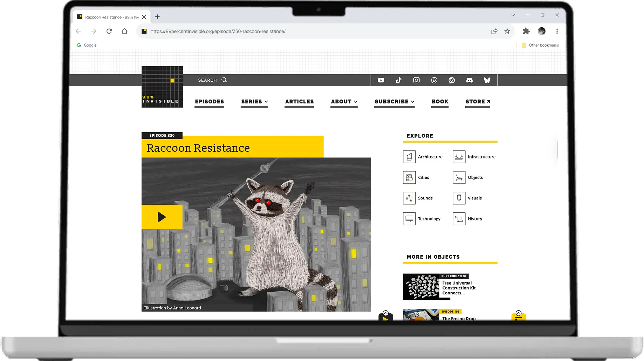644x361 pixels.
Task: Open the Discord social icon
Action: coord(470,80)
